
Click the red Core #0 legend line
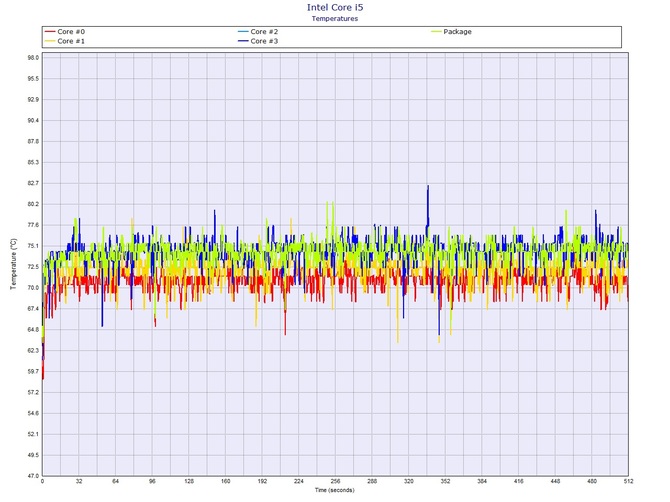[x=50, y=32]
